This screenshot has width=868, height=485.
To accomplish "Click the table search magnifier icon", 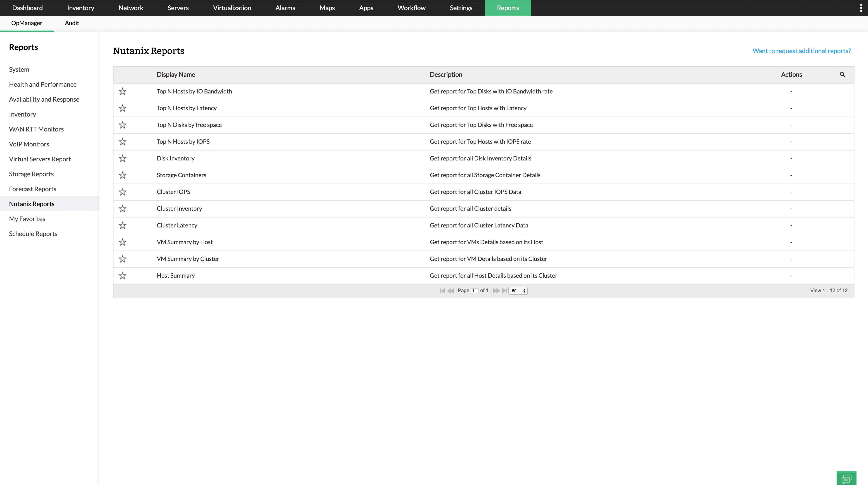I will point(842,74).
